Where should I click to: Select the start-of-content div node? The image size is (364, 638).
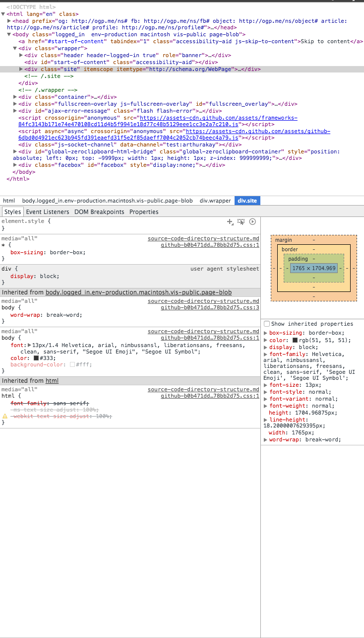tap(121, 63)
